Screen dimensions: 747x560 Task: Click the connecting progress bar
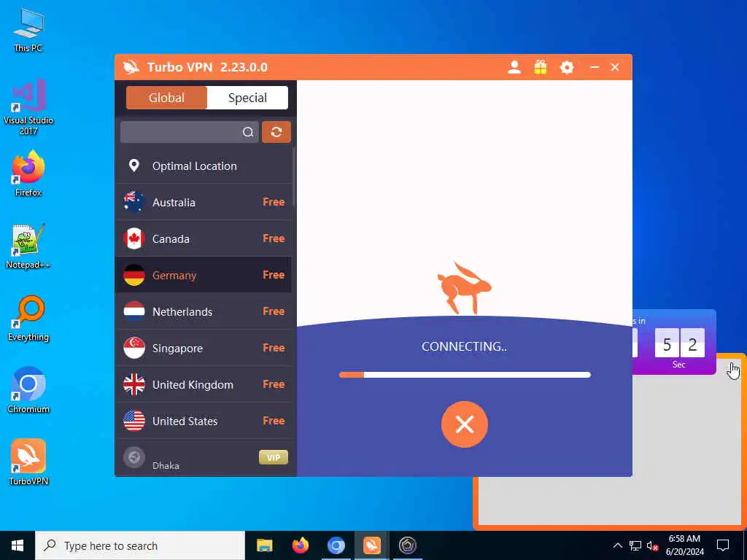(x=465, y=375)
